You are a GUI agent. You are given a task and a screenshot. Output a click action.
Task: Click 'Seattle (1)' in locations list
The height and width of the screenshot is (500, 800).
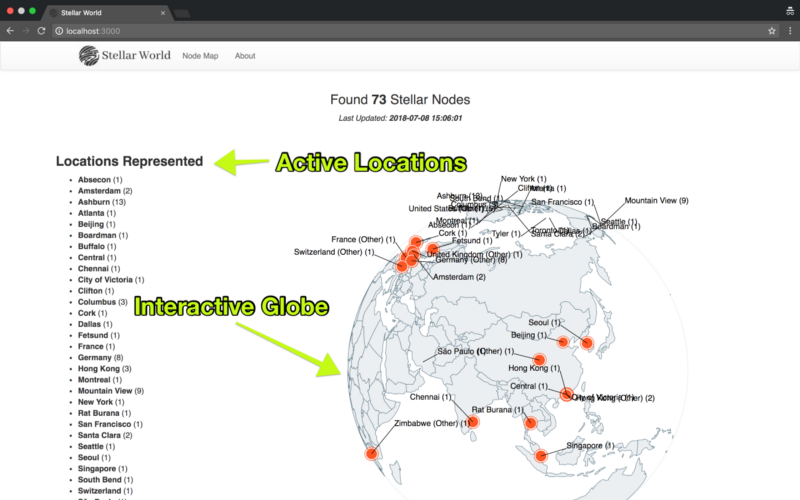[x=96, y=446]
